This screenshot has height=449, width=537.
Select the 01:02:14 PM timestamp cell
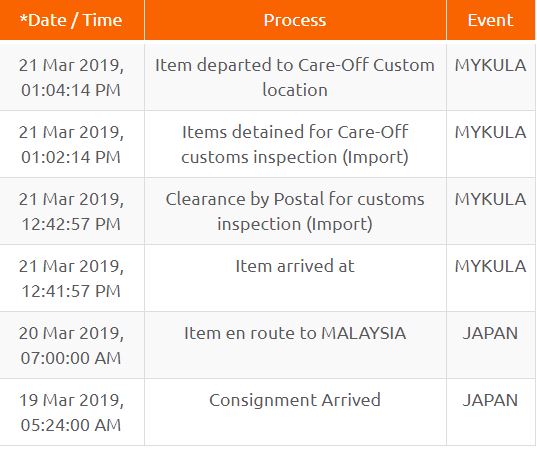(71, 145)
